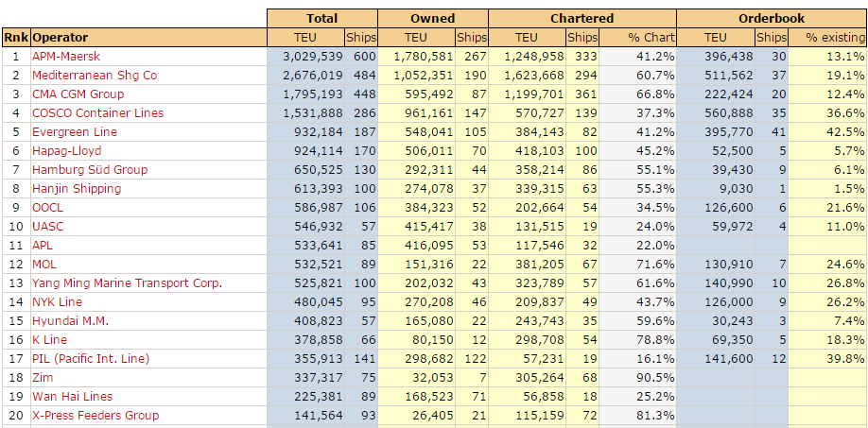This screenshot has width=868, height=428.
Task: Click the CMA CGM Group link
Action: 78,94
